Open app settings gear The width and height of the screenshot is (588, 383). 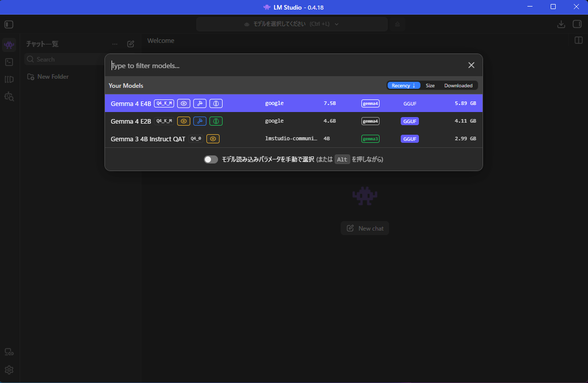pos(9,370)
